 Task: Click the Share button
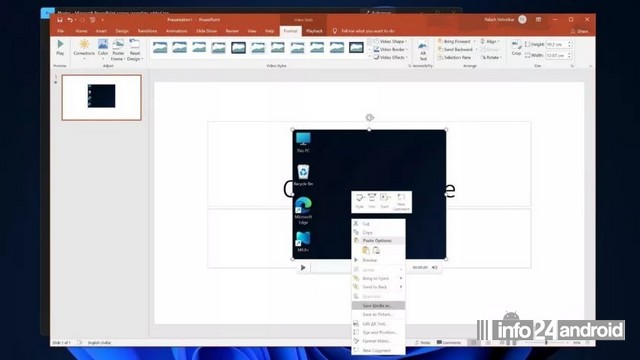(x=580, y=31)
